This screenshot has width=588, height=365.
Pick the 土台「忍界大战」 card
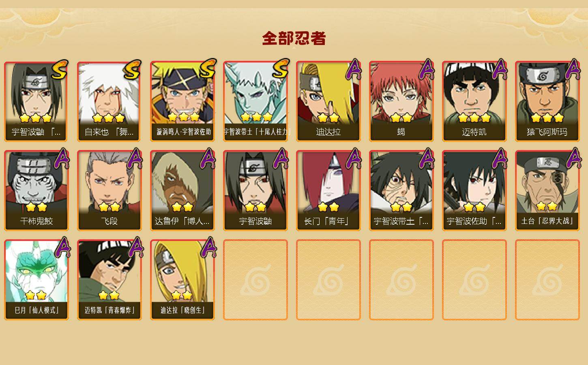(547, 191)
